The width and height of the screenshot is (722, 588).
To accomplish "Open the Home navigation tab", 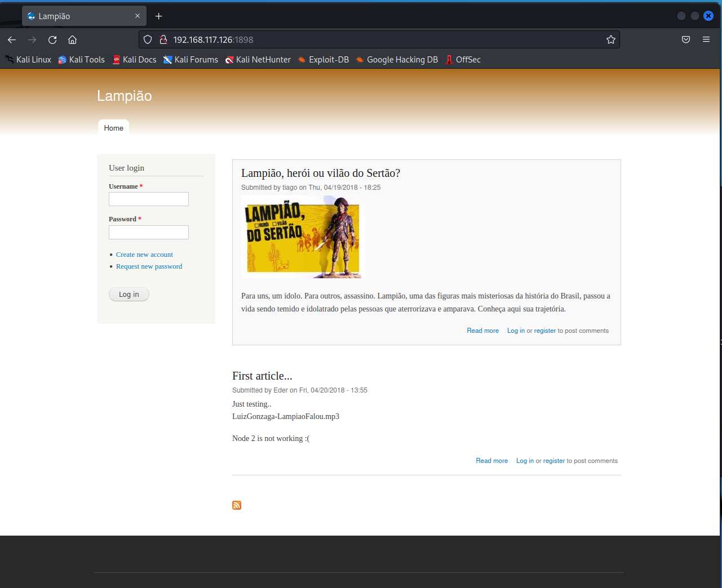I will click(x=113, y=128).
